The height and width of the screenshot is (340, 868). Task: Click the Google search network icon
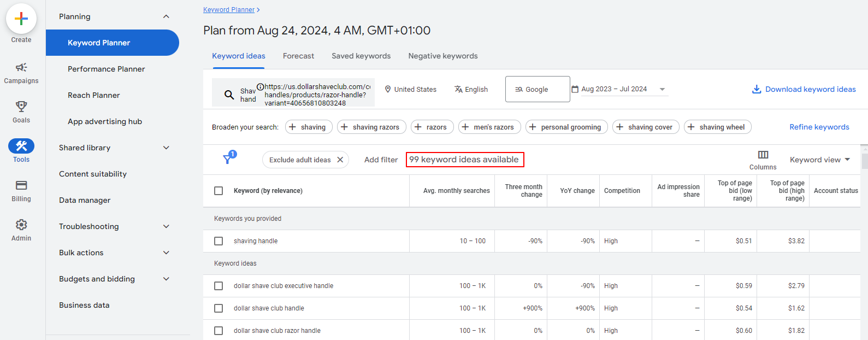tap(519, 89)
